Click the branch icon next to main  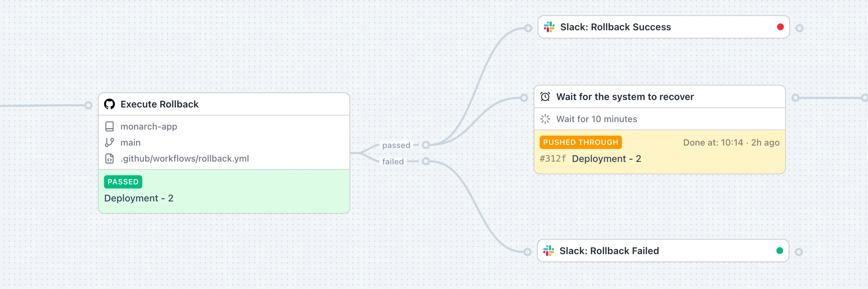pos(110,142)
